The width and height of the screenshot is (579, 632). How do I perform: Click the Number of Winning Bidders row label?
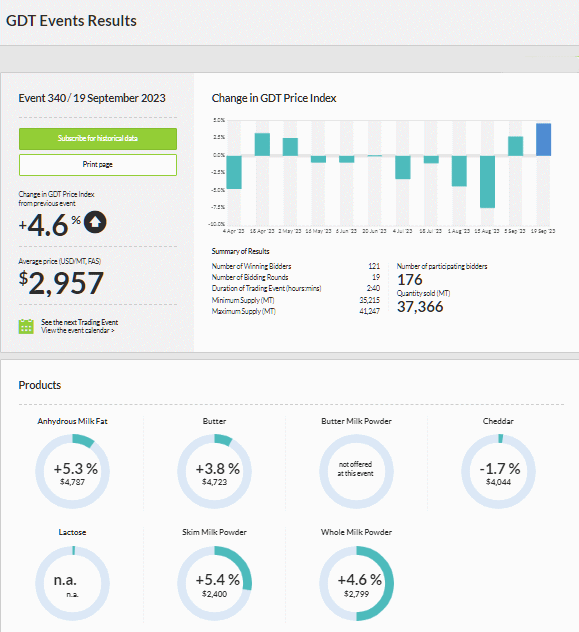point(251,266)
